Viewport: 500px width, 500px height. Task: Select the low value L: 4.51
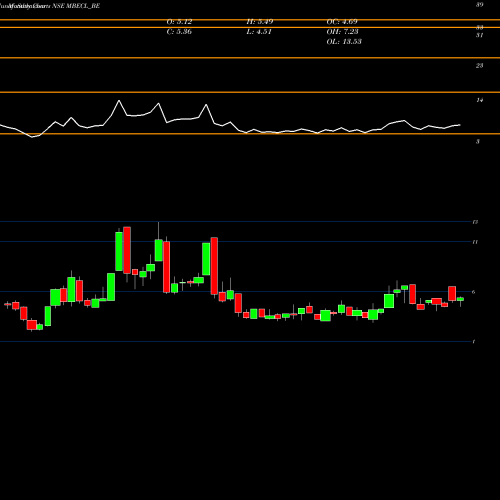[259, 32]
